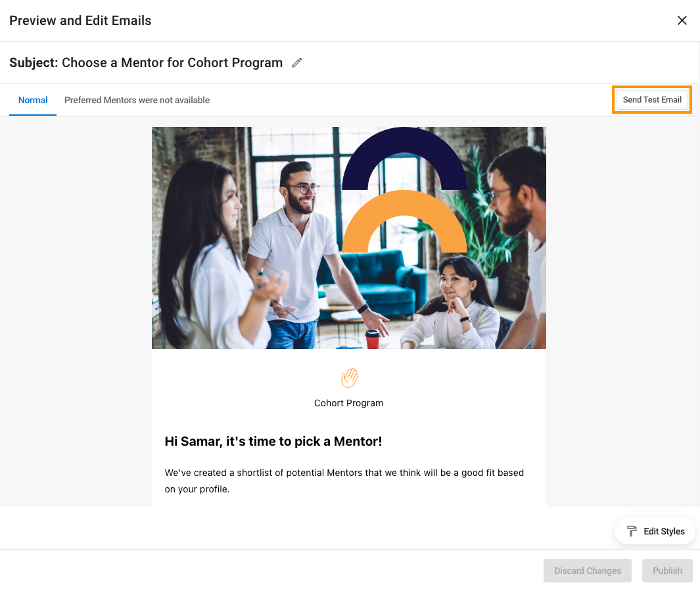The image size is (700, 591).
Task: Close the Preview and Edit Emails dialog
Action: pyautogui.click(x=682, y=20)
